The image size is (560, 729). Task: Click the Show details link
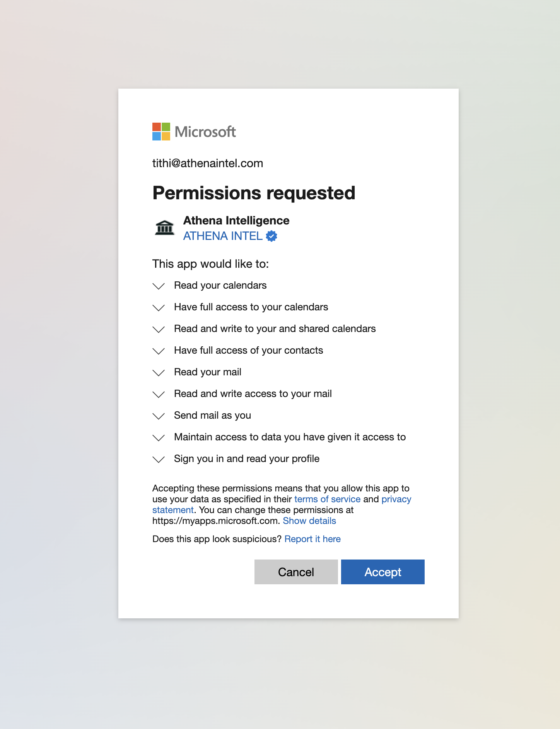coord(309,521)
